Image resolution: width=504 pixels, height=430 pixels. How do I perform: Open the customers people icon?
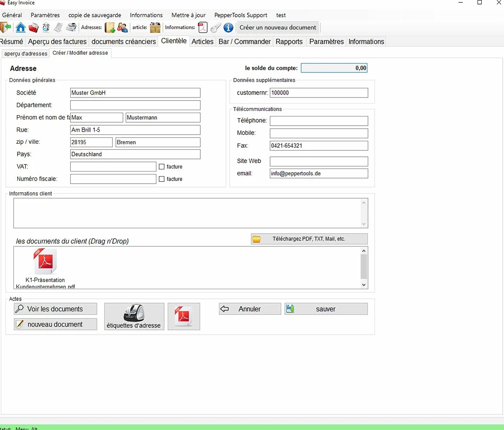pos(122,28)
